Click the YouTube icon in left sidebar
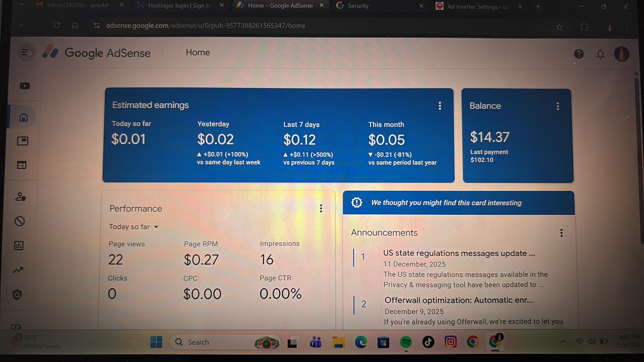Viewport: 644px width, 362px height. click(25, 86)
